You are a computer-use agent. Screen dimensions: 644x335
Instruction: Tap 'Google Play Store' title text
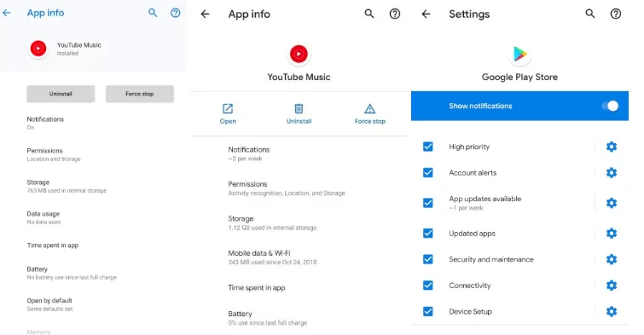(519, 77)
